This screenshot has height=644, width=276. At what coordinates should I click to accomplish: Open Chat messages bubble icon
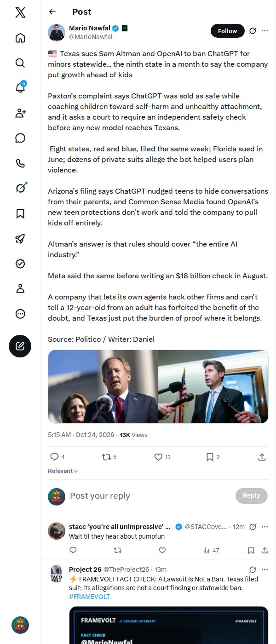point(20,138)
